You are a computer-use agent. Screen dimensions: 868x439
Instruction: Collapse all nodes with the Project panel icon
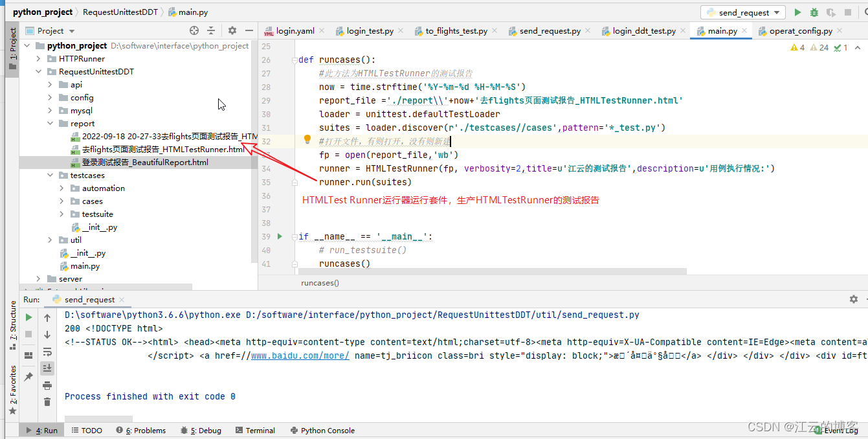click(211, 30)
